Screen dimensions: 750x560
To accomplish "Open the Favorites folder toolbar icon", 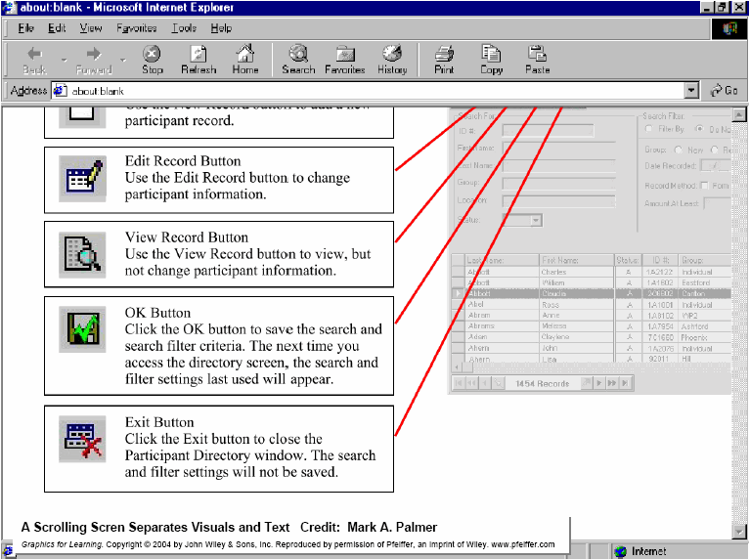I will (345, 54).
